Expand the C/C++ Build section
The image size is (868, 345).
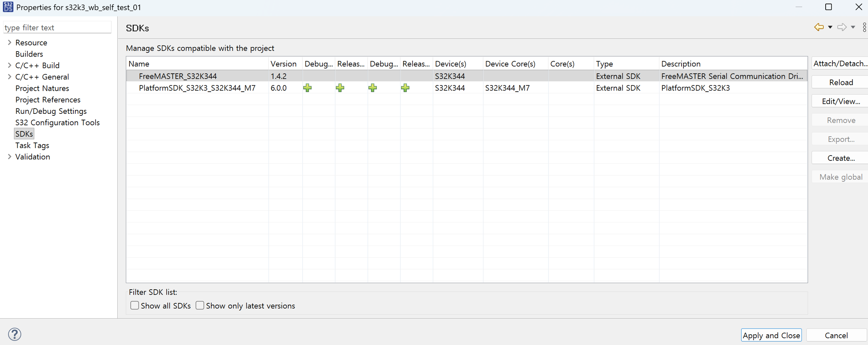coord(9,65)
